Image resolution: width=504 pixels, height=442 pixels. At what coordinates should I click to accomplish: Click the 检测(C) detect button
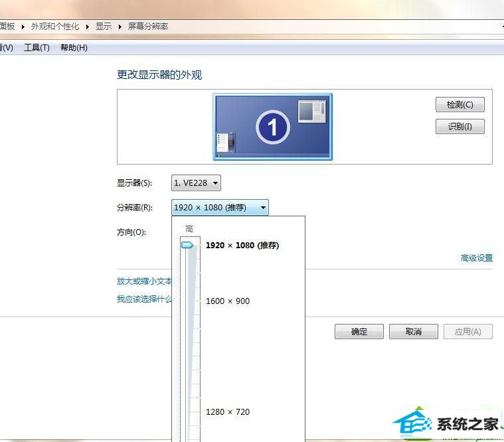click(460, 105)
